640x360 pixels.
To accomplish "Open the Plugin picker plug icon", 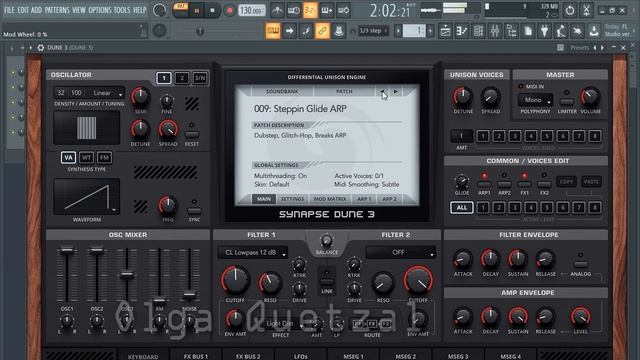I will coord(544,31).
